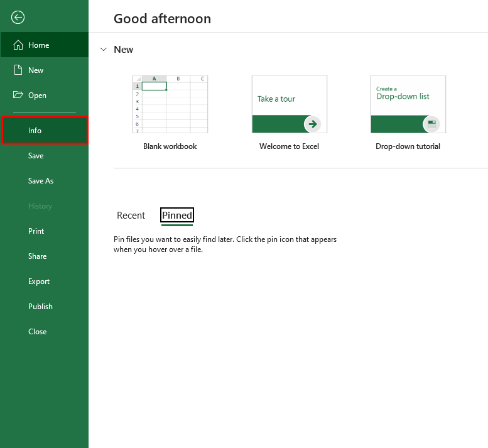Click the Good afternoon heading

(162, 19)
